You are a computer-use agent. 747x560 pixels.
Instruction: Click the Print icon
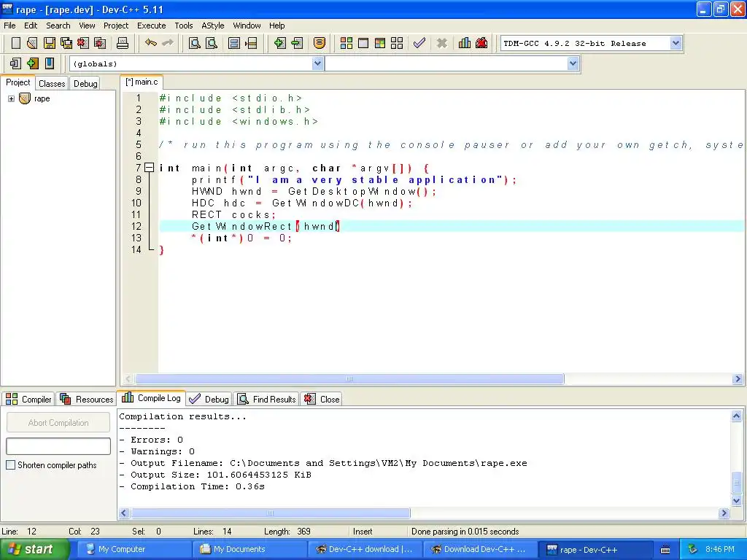pyautogui.click(x=123, y=43)
